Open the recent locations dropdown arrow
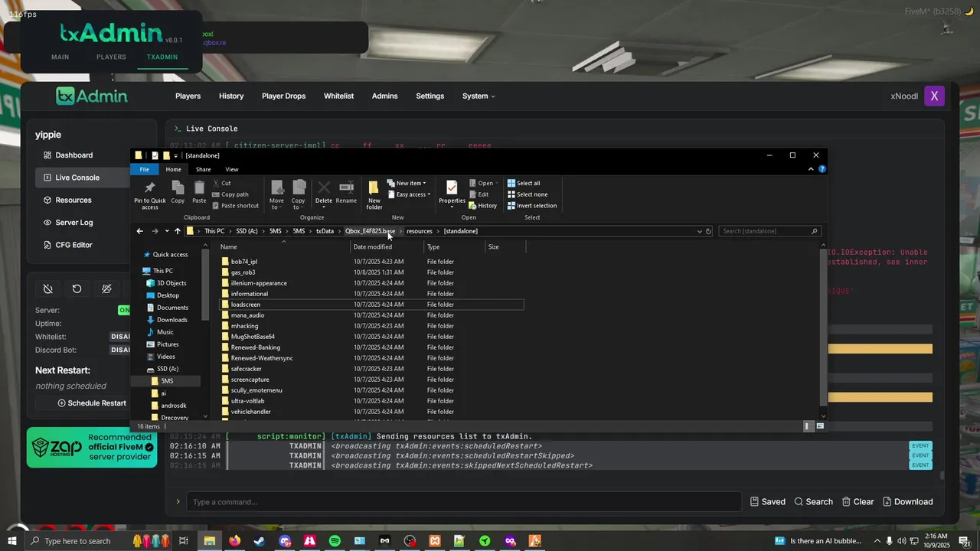Viewport: 980px width, 551px height. (x=166, y=231)
